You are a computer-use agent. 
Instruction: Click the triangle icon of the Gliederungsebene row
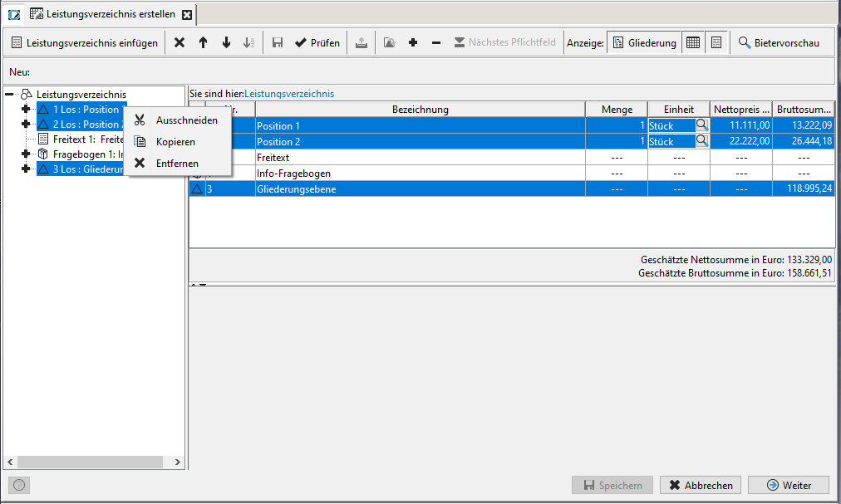(x=197, y=188)
